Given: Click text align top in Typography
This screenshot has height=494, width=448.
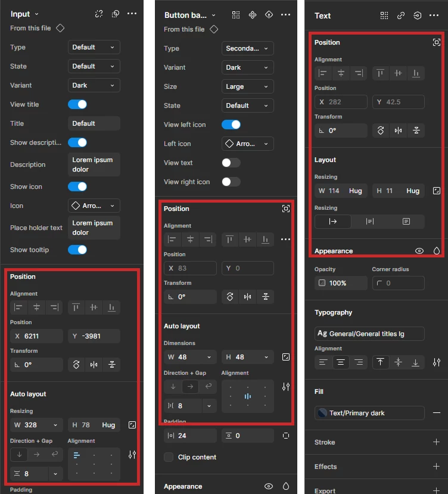Looking at the screenshot, I should click(380, 362).
